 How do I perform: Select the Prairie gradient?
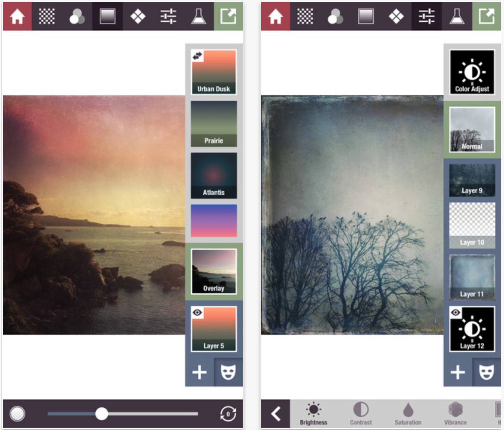click(x=214, y=124)
